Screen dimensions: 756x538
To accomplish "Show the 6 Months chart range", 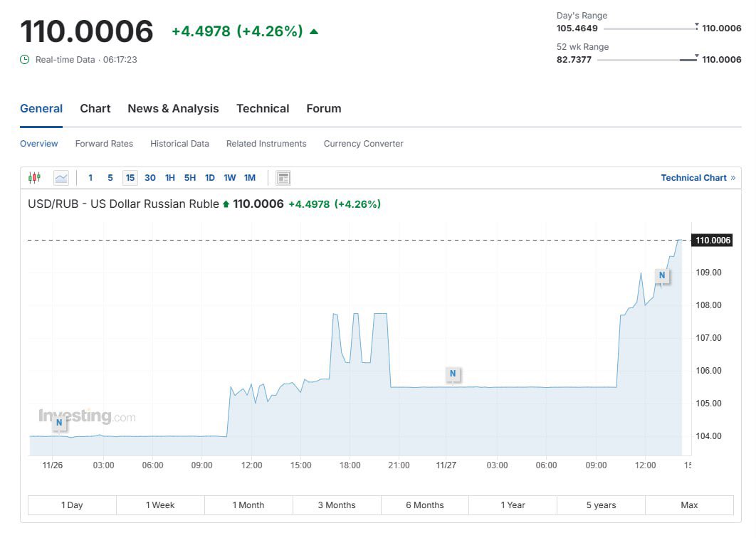I will (425, 505).
